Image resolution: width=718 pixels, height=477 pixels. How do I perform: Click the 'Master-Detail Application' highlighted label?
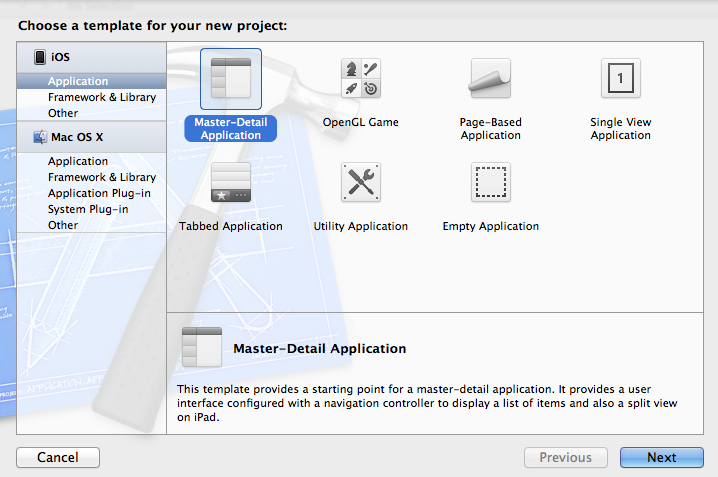(231, 129)
